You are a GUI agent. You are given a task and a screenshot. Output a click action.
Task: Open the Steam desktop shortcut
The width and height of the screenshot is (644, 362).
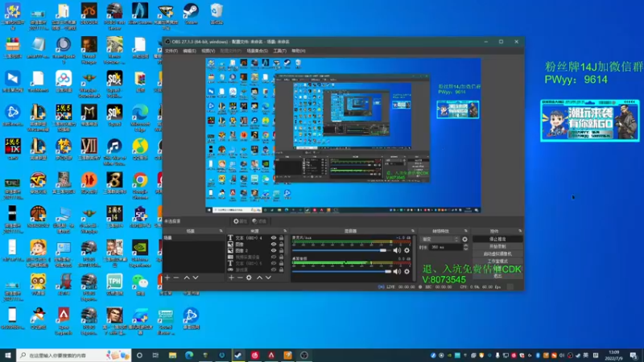[191, 14]
